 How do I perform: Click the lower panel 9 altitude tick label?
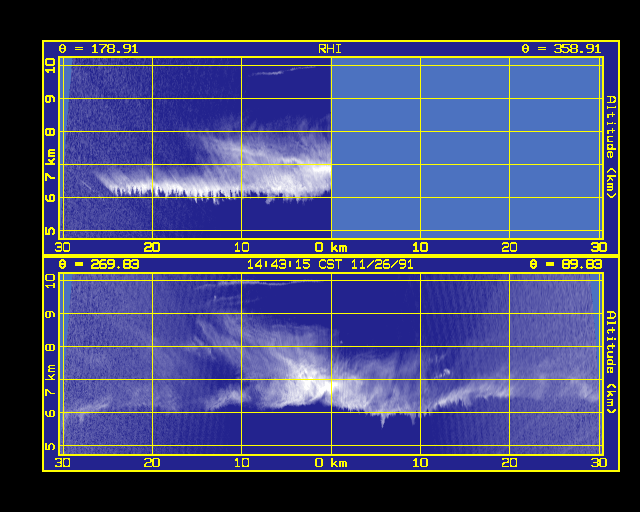50,314
